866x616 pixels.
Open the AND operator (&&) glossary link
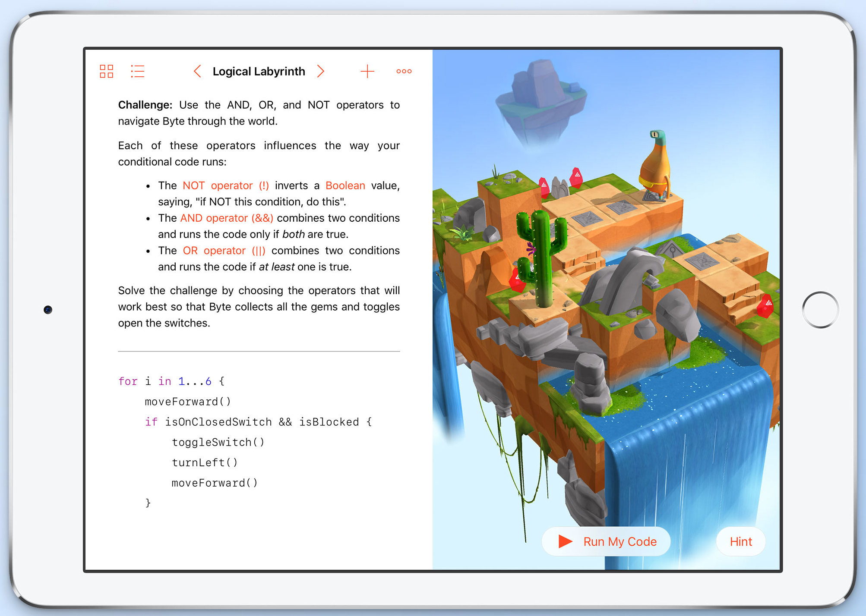[x=227, y=218]
